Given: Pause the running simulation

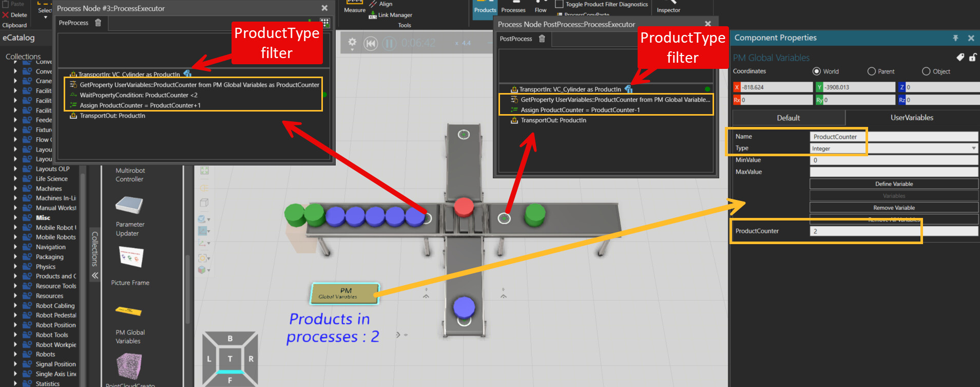Looking at the screenshot, I should point(389,44).
